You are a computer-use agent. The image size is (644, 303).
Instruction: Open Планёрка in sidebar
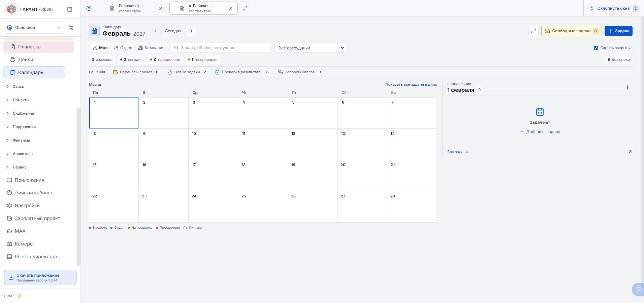[x=39, y=47]
